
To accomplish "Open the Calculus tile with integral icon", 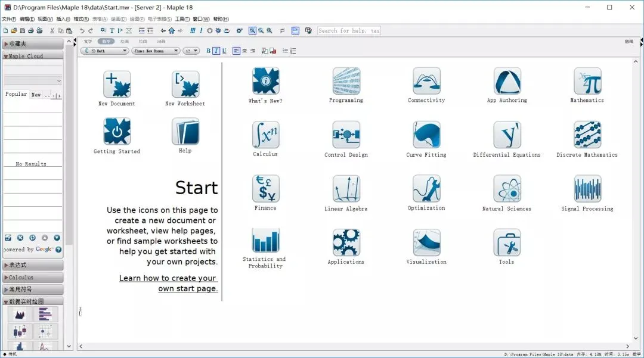I will tap(266, 135).
